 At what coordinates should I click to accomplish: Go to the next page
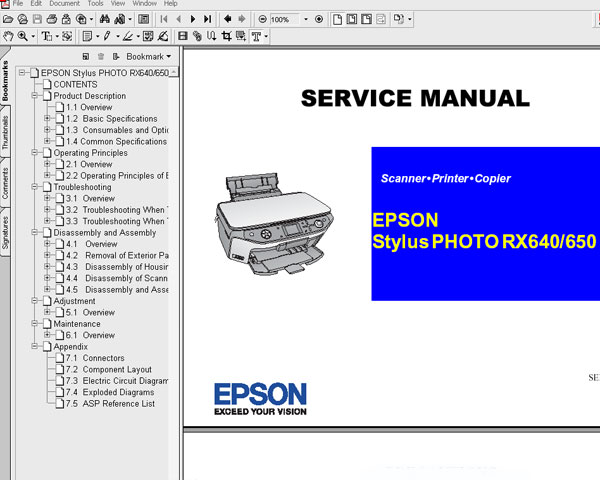click(x=193, y=19)
